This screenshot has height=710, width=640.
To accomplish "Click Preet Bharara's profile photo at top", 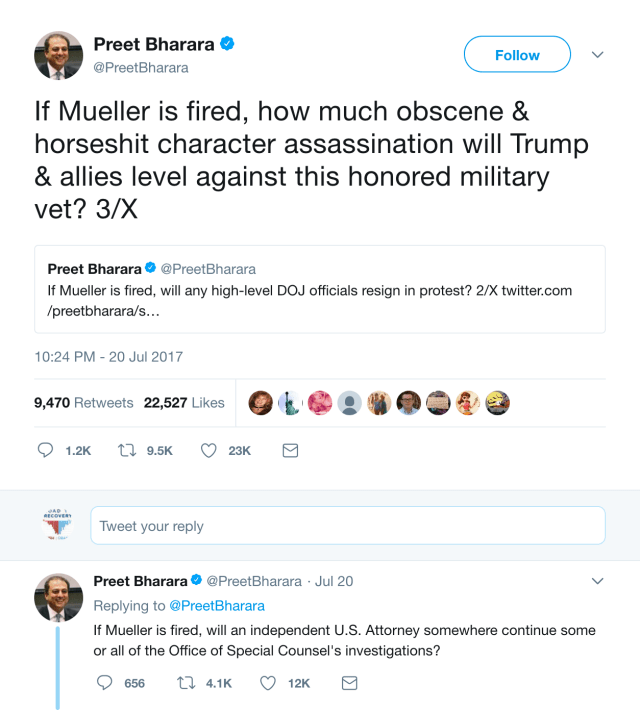I will (x=58, y=56).
